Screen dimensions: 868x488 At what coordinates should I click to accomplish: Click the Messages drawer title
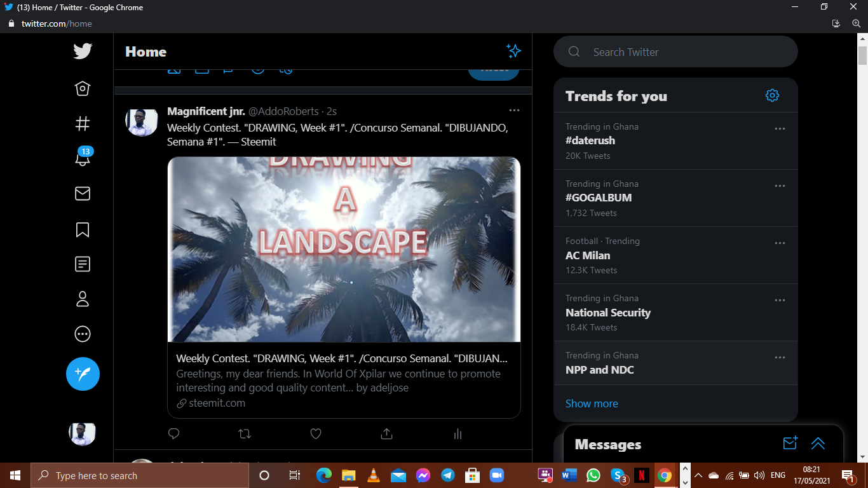coord(608,444)
